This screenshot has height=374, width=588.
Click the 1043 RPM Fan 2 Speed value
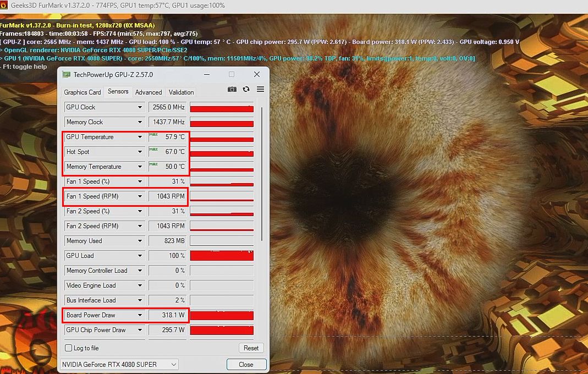[167, 226]
